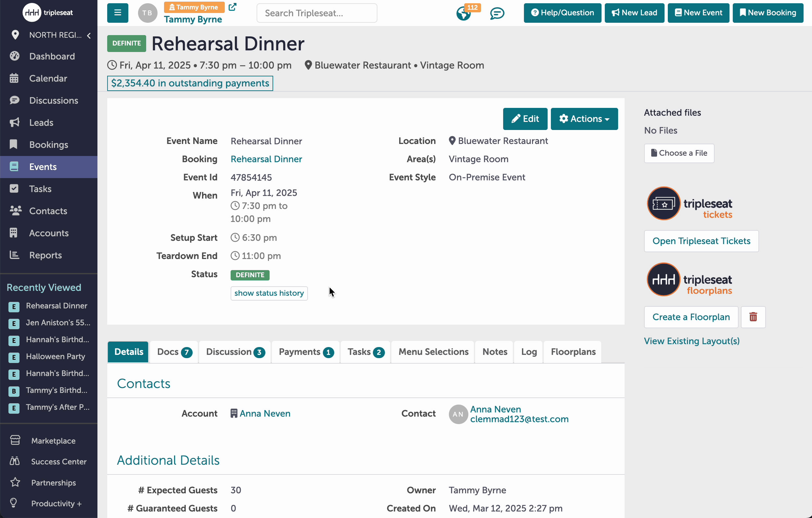Screen dimensions: 812x518
Task: Click the Edit button
Action: coord(525,119)
